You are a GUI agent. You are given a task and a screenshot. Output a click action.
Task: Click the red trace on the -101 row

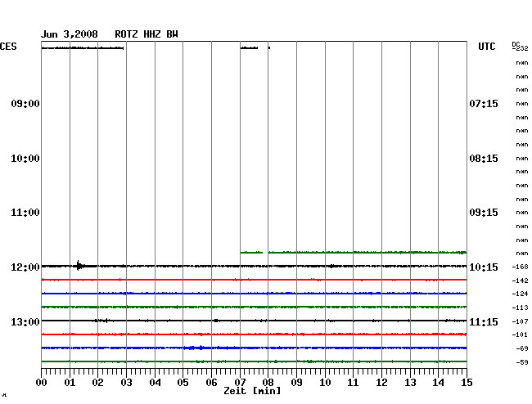(x=254, y=334)
